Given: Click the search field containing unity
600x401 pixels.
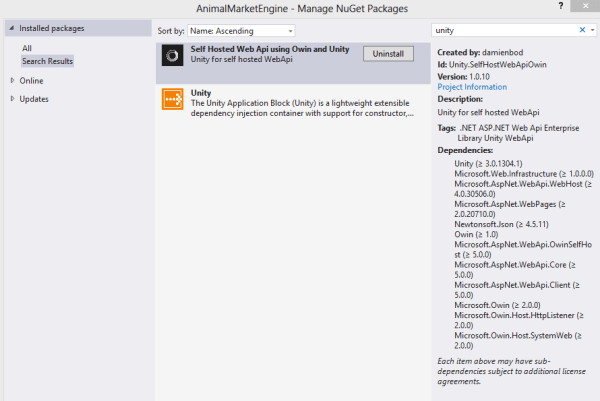Looking at the screenshot, I should (x=500, y=30).
